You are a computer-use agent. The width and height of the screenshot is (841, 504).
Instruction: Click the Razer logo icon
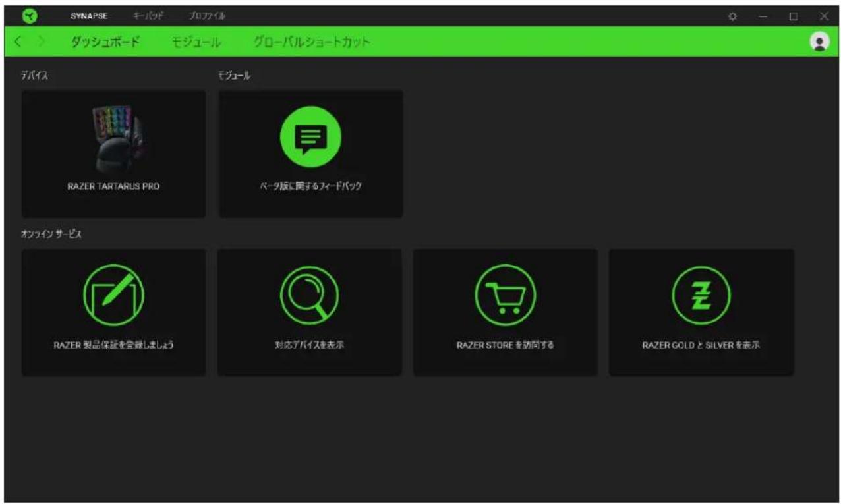[x=30, y=15]
